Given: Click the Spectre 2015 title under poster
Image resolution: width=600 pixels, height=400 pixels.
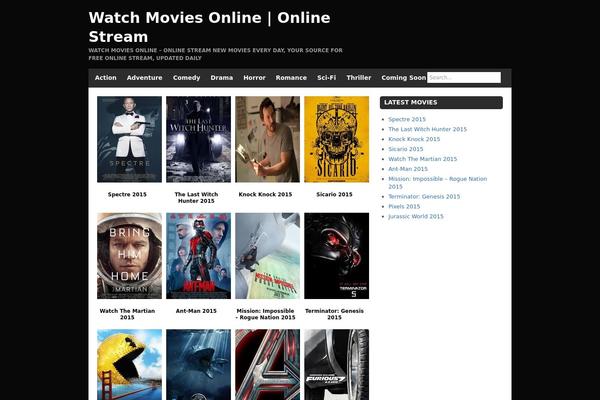Looking at the screenshot, I should (x=127, y=194).
